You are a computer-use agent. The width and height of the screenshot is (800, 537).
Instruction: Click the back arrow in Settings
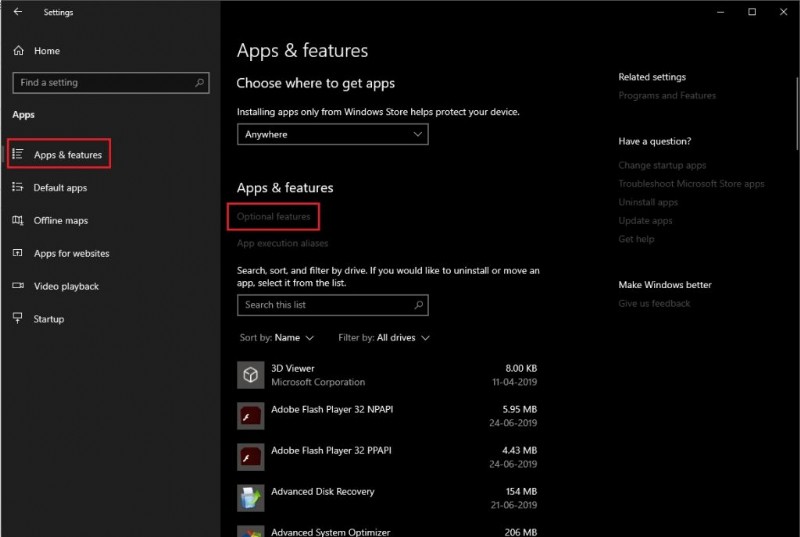click(18, 12)
